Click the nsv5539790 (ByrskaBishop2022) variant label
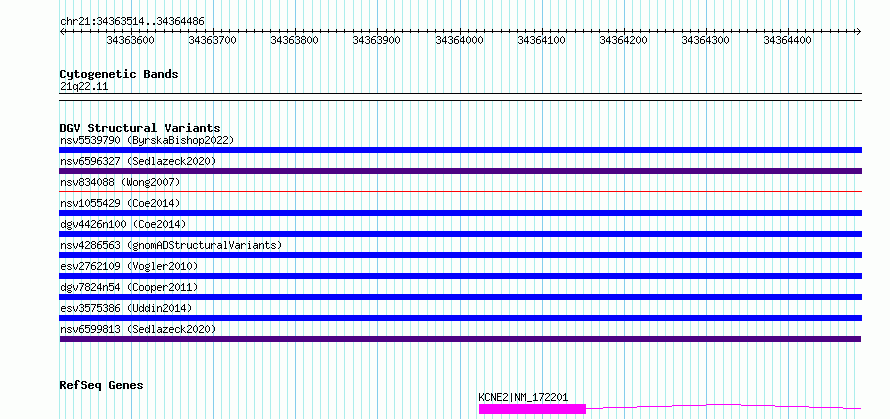890x419 pixels. [147, 140]
